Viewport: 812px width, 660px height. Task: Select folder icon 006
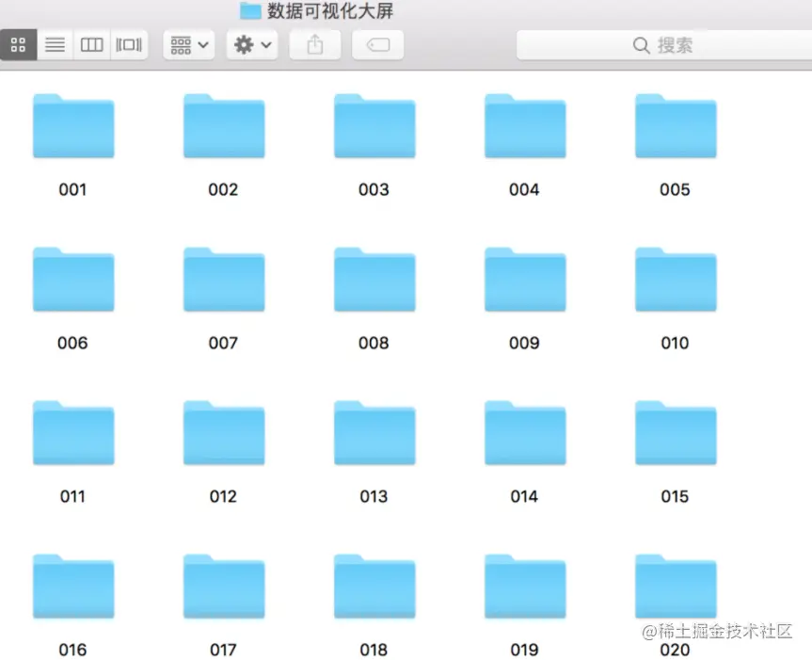(73, 280)
